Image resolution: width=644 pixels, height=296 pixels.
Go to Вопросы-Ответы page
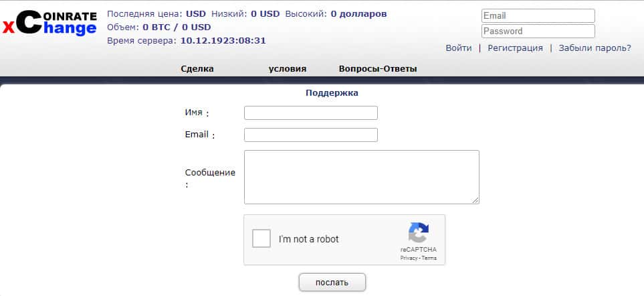coord(378,69)
